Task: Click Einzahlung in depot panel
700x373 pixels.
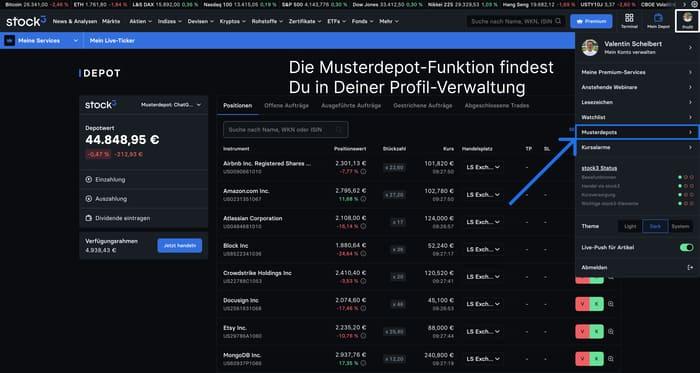Action: [x=143, y=179]
